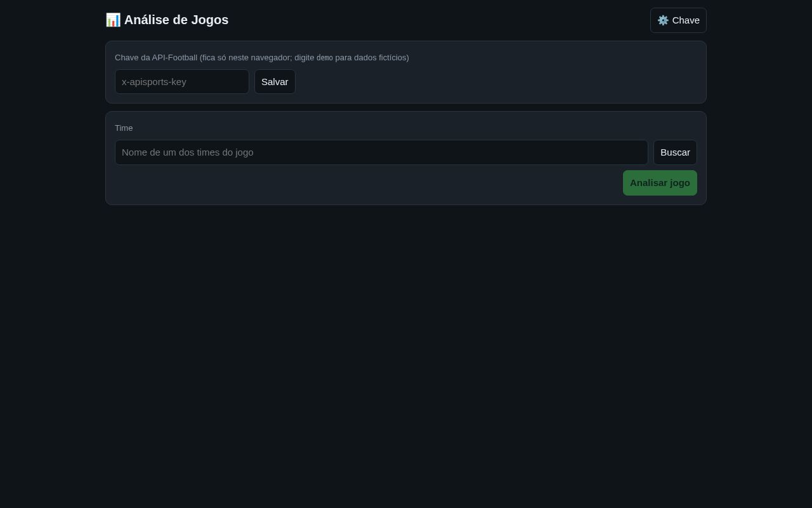Screen dimensions: 812x508
Task: Click the Chave da API-Football description text
Action: 262,58
